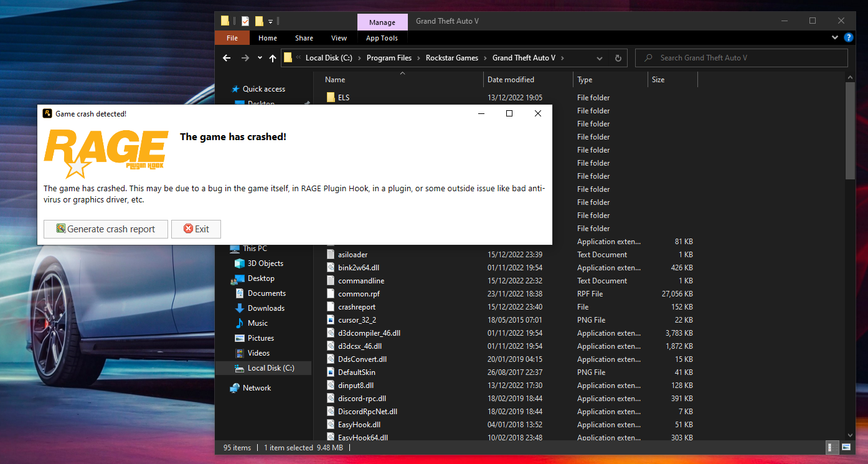Open the recent locations dropdown beside the forward arrow
The height and width of the screenshot is (464, 868).
[x=259, y=58]
